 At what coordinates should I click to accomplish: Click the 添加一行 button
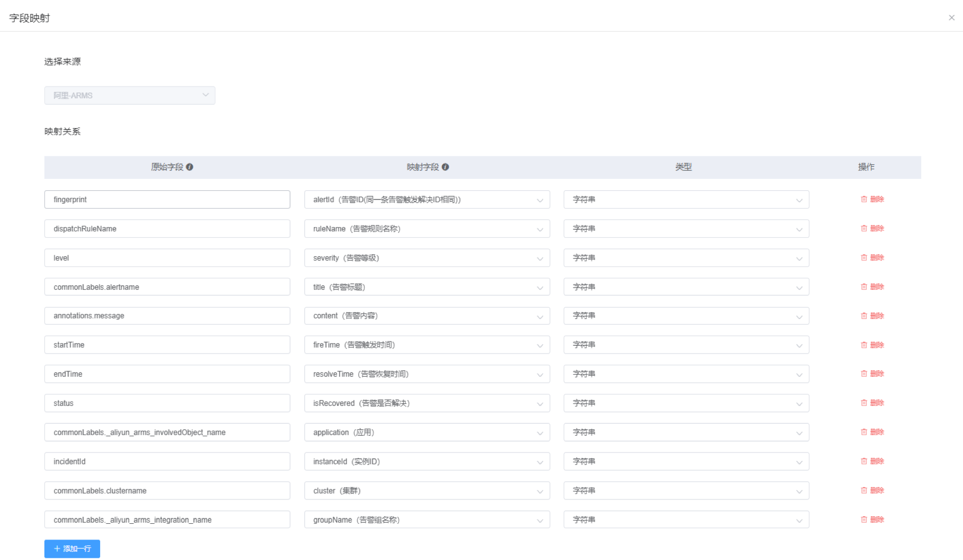point(72,549)
